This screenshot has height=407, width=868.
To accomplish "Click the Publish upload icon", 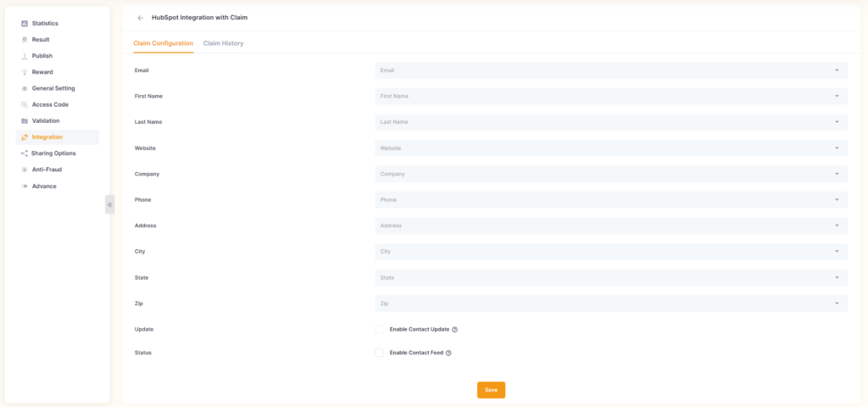I will pyautogui.click(x=25, y=56).
